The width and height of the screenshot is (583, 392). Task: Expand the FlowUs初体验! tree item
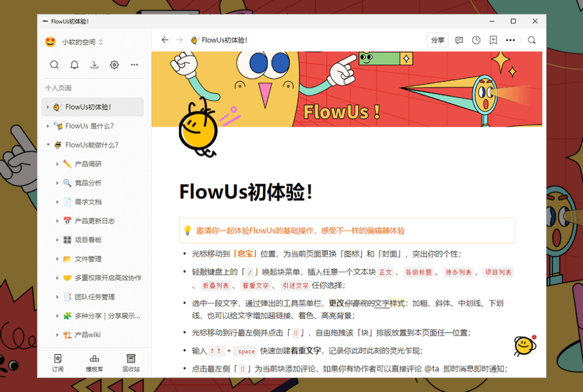(48, 107)
